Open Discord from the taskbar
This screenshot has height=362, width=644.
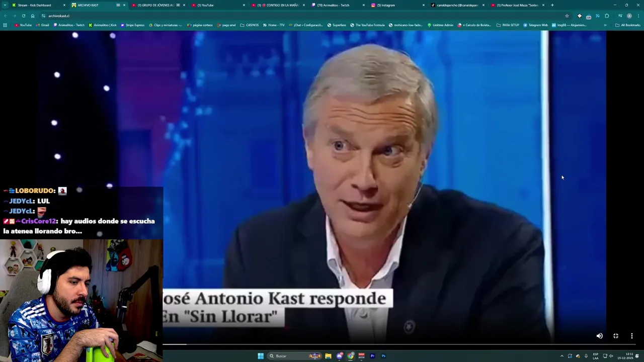pos(340,356)
